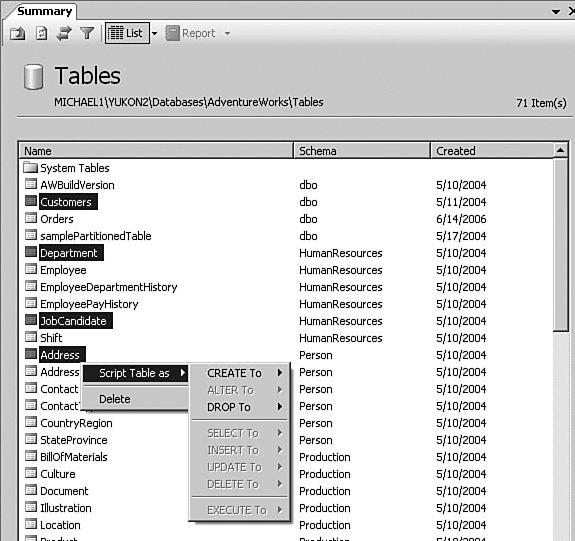Toggle the List view button
Image resolution: width=575 pixels, height=541 pixels.
127,33
